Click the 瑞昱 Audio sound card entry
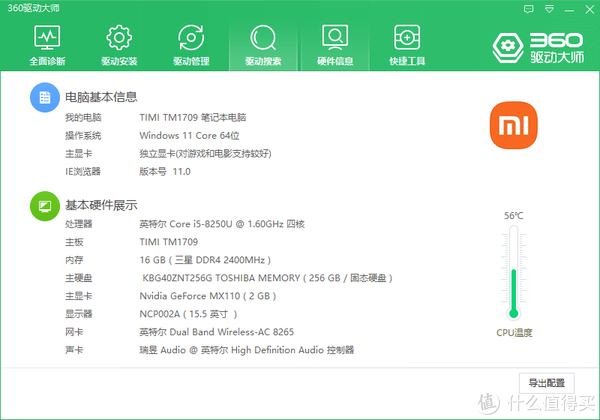 click(x=246, y=350)
